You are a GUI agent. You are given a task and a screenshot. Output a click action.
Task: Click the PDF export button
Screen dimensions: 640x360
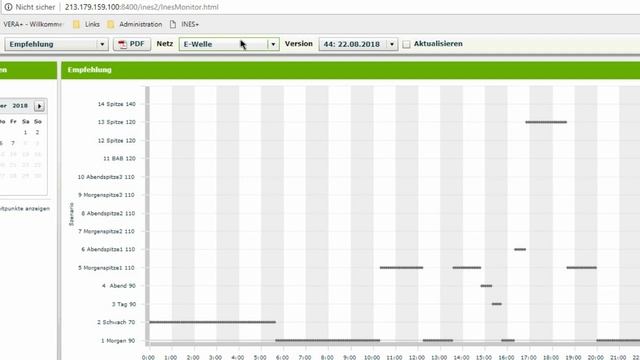(132, 44)
